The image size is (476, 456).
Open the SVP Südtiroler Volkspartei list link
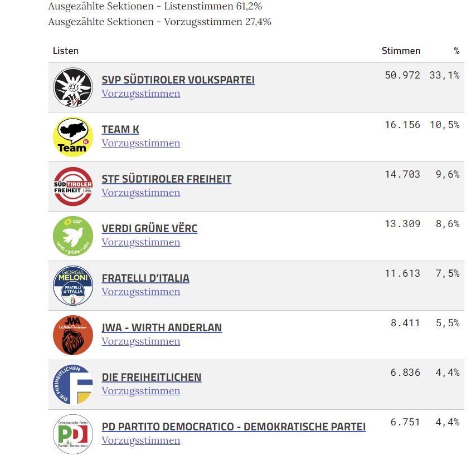click(x=178, y=80)
